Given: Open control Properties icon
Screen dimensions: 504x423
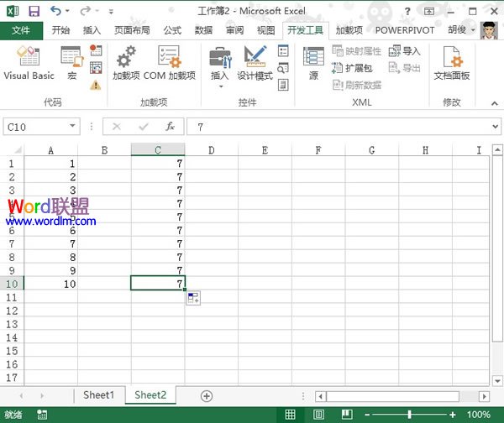Looking at the screenshot, I should coord(283,50).
